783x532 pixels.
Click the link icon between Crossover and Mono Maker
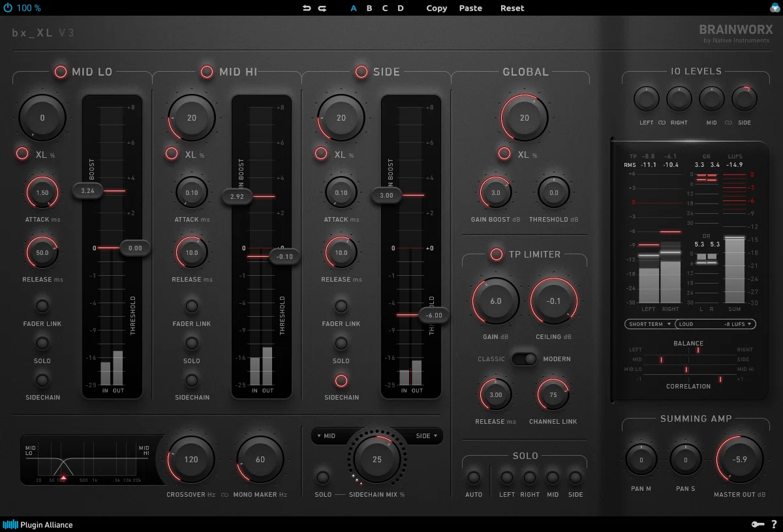[225, 495]
